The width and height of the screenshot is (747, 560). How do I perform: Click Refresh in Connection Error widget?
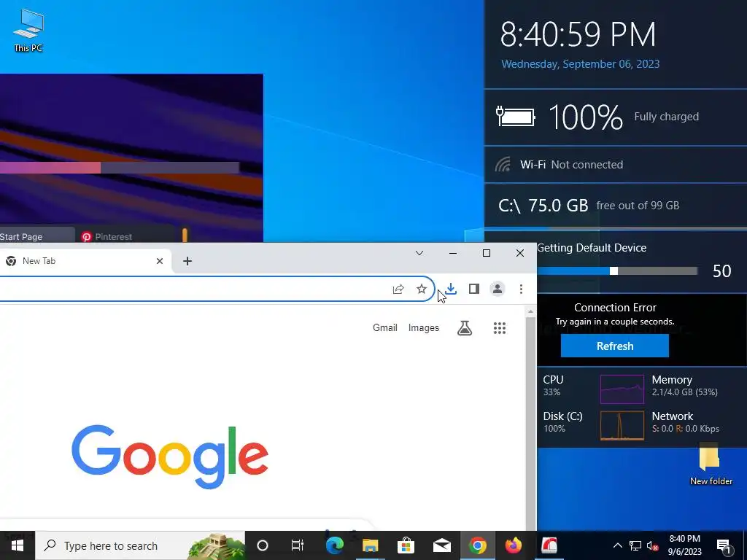pyautogui.click(x=614, y=346)
